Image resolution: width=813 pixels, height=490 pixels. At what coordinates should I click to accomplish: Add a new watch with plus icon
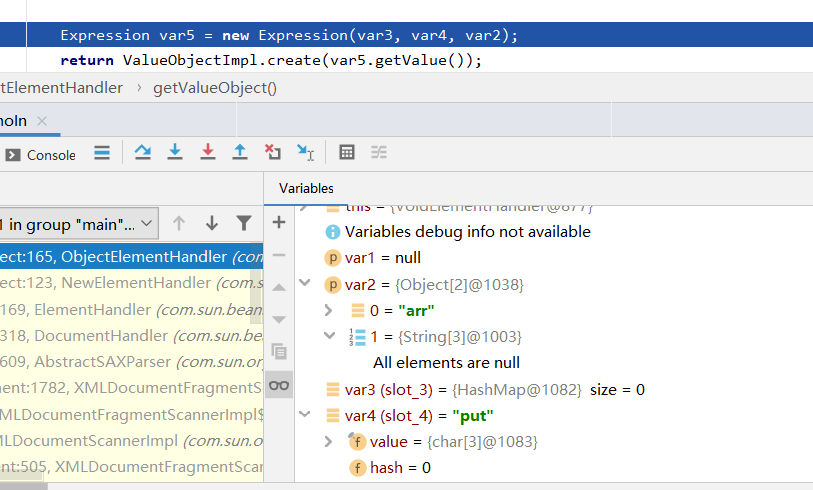pyautogui.click(x=279, y=222)
